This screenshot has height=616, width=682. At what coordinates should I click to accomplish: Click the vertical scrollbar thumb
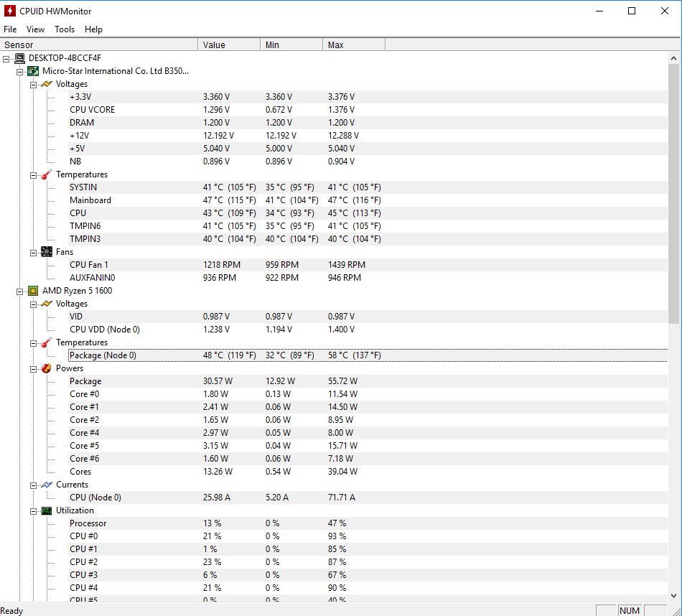point(673,194)
